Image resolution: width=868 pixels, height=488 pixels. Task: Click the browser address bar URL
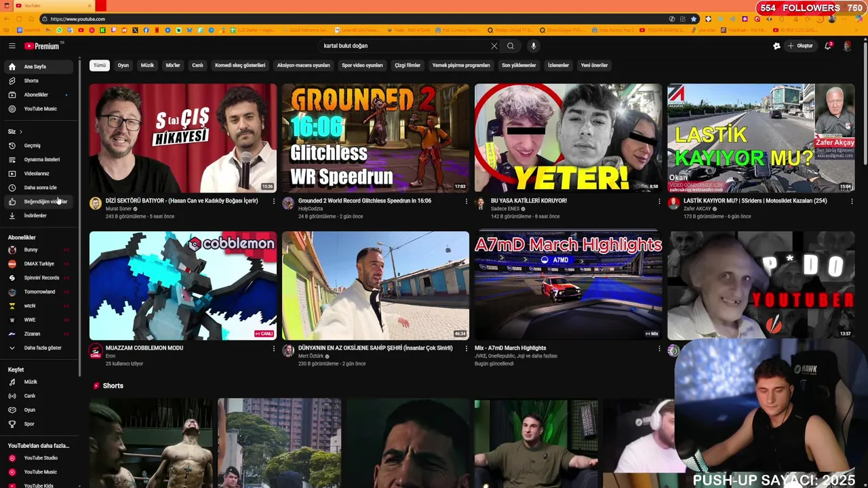point(78,19)
